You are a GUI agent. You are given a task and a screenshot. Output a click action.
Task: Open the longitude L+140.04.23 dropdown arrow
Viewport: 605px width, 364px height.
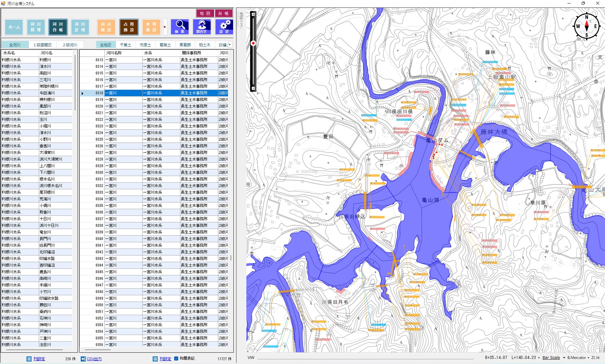click(539, 358)
